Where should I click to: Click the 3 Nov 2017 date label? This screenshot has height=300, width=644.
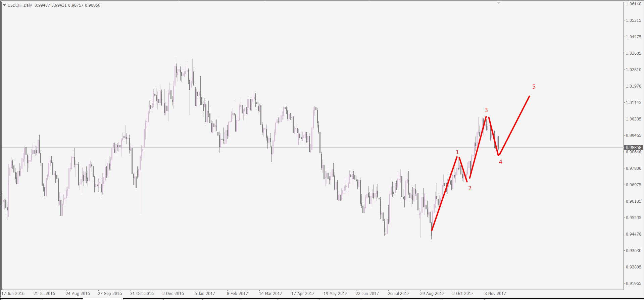pos(495,294)
